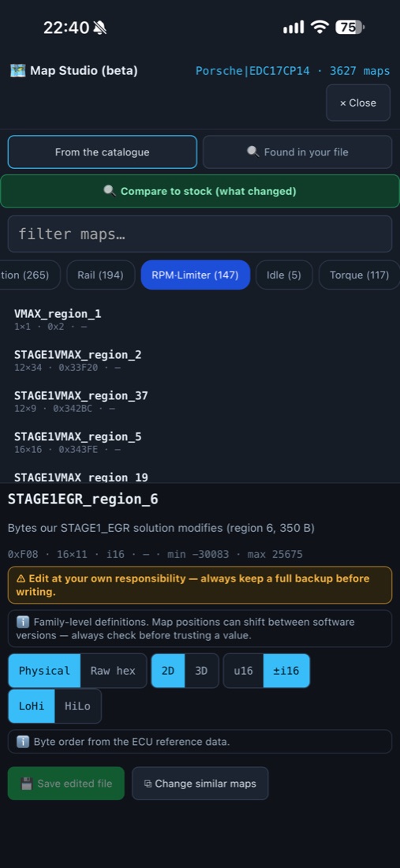The width and height of the screenshot is (400, 868).
Task: Switch the map view to 3D
Action: click(x=201, y=671)
